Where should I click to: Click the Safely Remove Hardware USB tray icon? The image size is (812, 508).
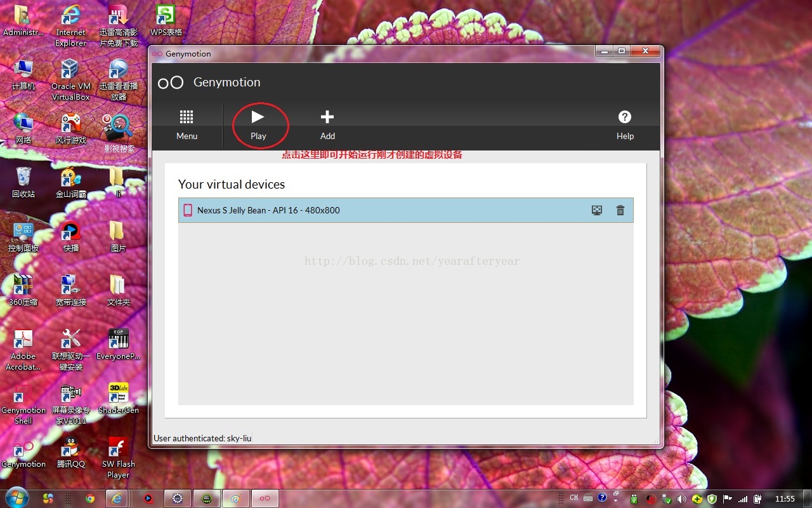point(666,498)
